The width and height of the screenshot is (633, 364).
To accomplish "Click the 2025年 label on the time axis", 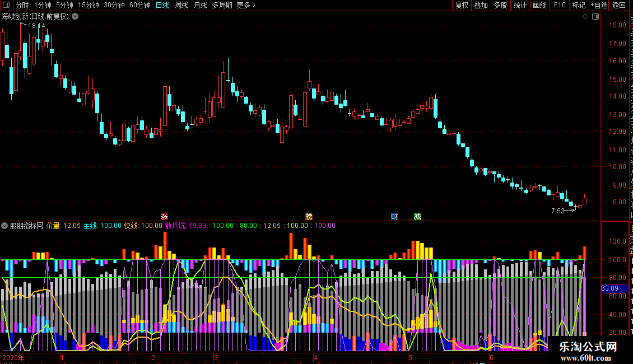I will click(13, 357).
